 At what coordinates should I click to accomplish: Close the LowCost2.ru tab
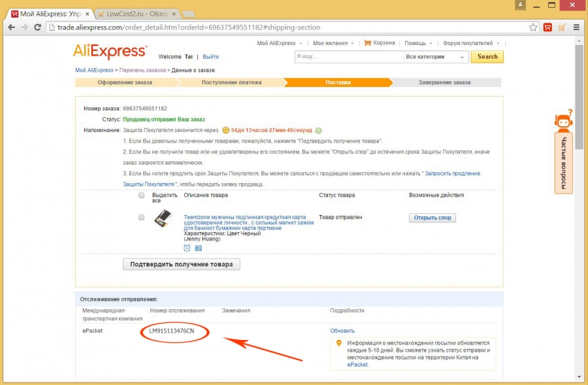(x=174, y=14)
